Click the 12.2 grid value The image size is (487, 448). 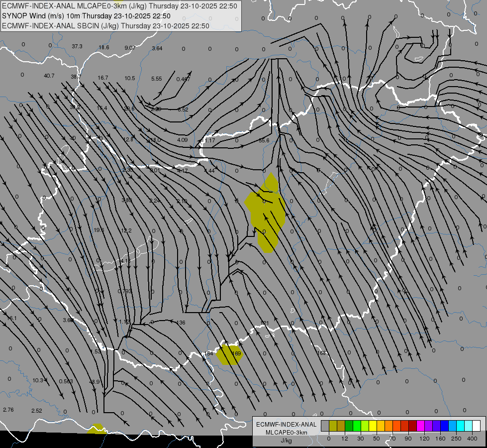[x=126, y=230]
